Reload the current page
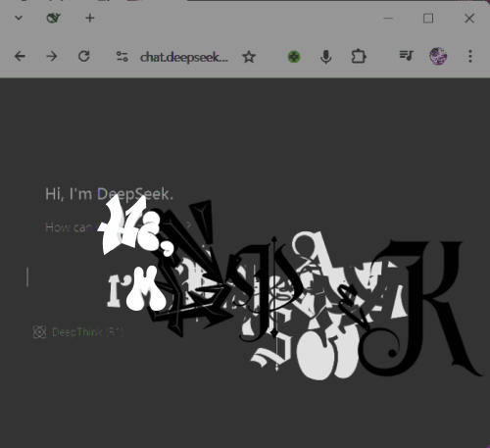The height and width of the screenshot is (448, 490). [x=84, y=57]
